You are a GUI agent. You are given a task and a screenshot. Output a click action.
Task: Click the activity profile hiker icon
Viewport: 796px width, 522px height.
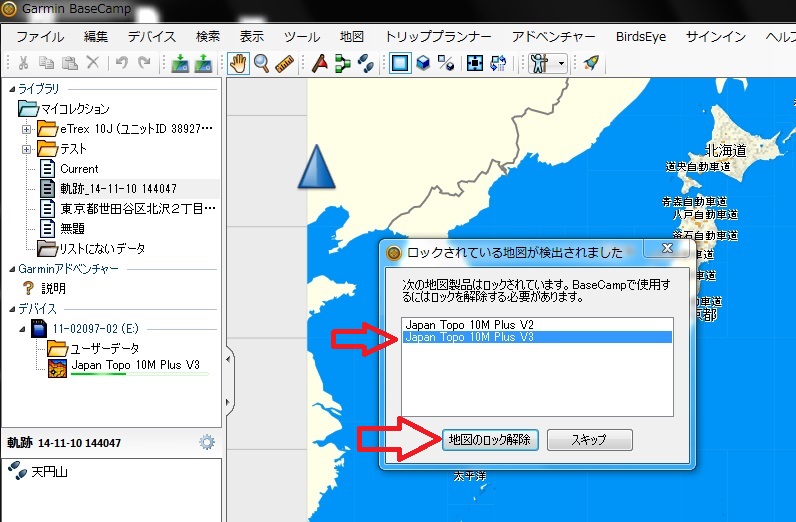(x=540, y=63)
